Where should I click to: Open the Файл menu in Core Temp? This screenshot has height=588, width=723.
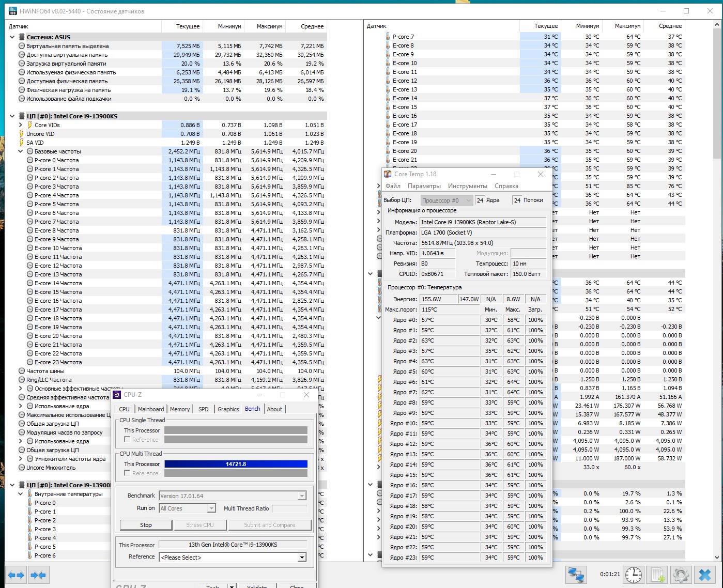(393, 186)
